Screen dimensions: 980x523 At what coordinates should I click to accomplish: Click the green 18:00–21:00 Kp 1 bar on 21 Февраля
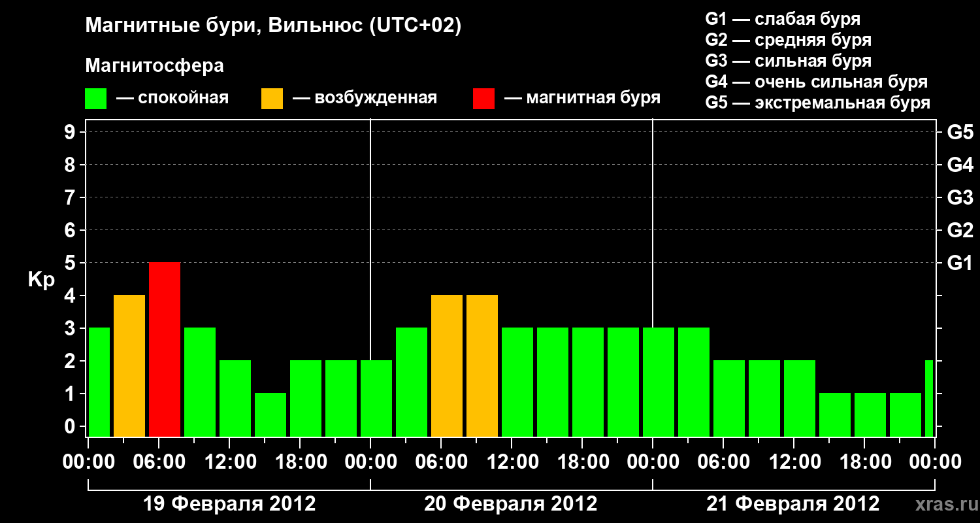pos(870,414)
